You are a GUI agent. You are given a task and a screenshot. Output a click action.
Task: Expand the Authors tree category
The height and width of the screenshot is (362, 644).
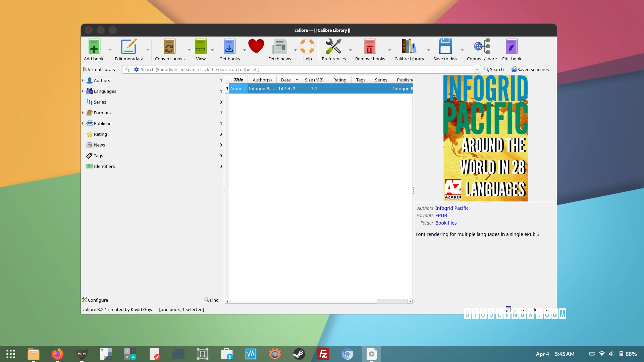click(x=83, y=80)
